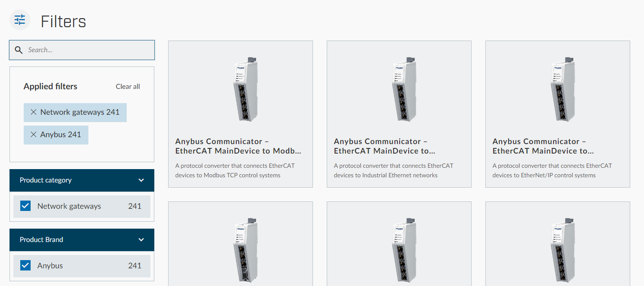Collapse the Product Brand chevron

[x=141, y=240]
